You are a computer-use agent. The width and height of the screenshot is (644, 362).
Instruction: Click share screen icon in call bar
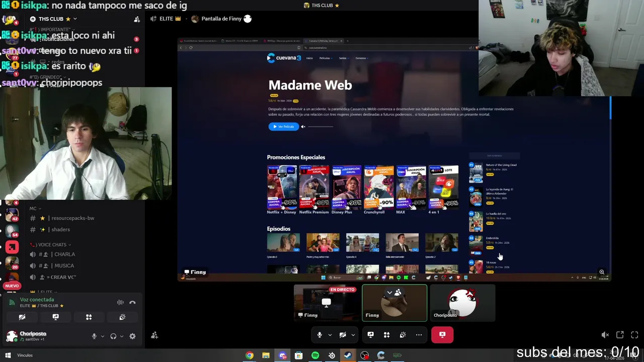click(x=370, y=335)
